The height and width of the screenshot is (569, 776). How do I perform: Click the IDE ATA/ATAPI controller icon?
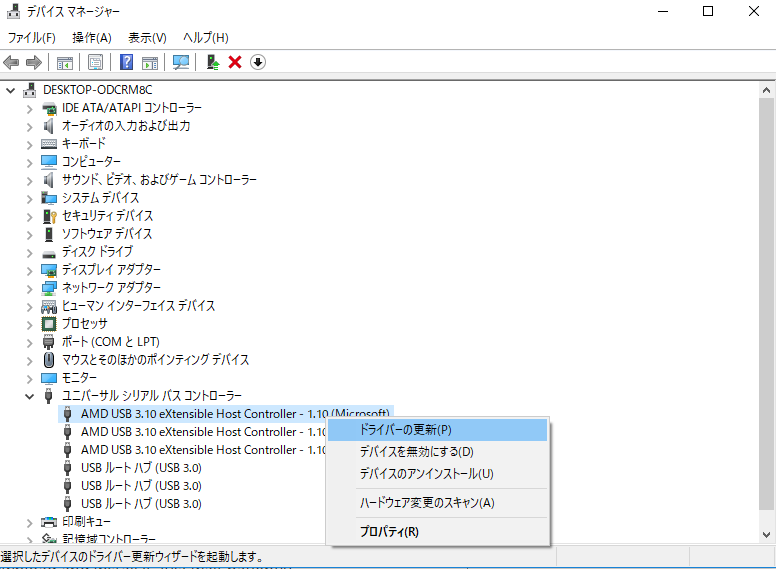click(49, 108)
